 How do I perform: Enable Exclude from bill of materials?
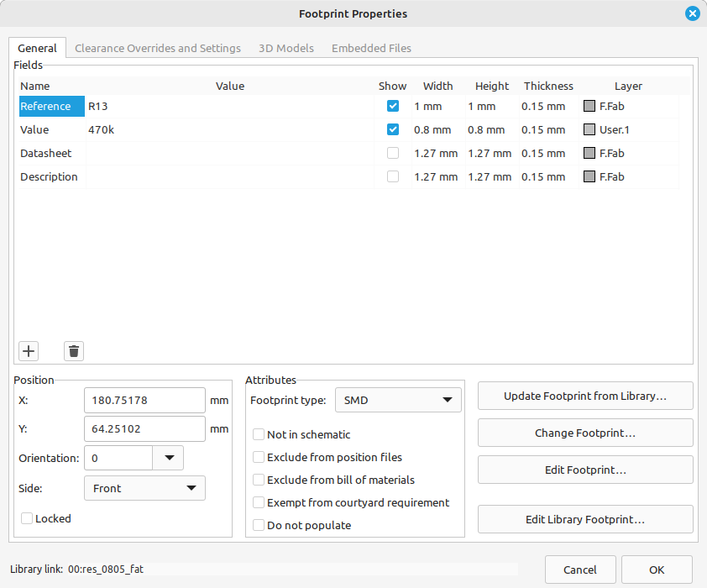coord(259,480)
